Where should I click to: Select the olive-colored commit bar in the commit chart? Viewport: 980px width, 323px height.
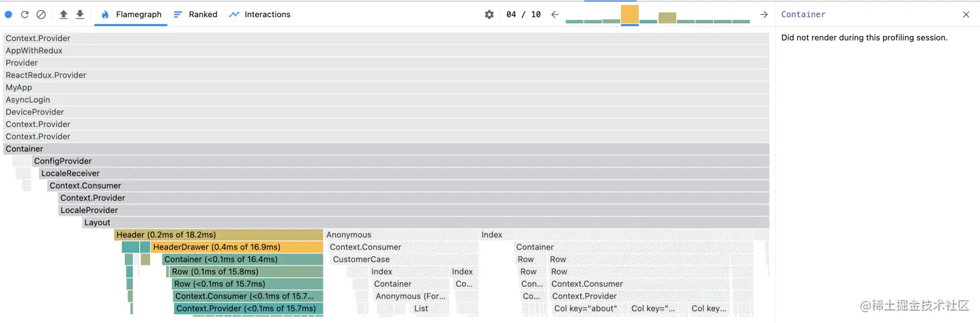(667, 18)
